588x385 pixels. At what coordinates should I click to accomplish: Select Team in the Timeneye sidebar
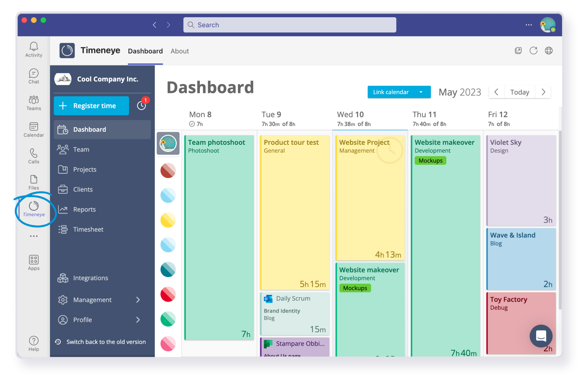click(x=102, y=150)
